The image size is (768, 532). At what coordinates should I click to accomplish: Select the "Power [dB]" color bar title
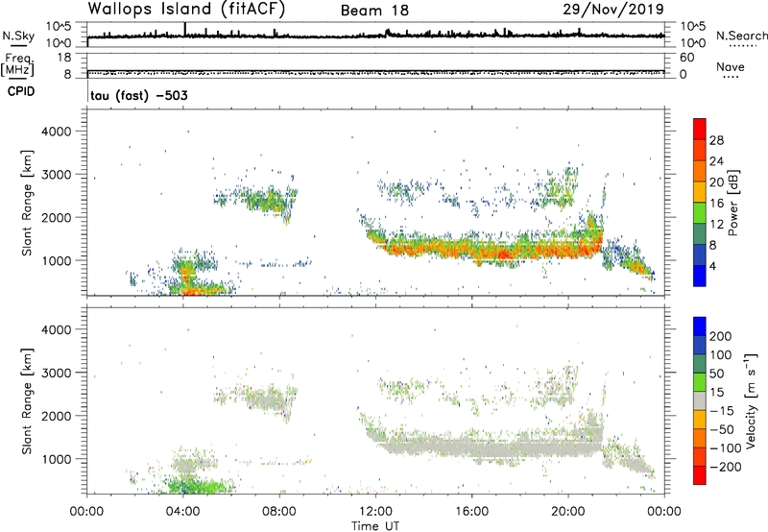733,203
